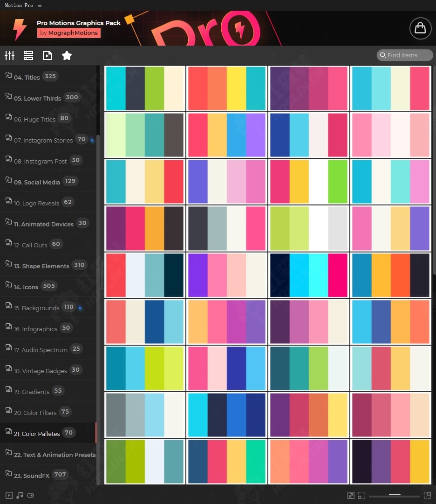This screenshot has width=436, height=504.
Task: Select the 10. Logo Reveals category
Action: click(x=48, y=202)
